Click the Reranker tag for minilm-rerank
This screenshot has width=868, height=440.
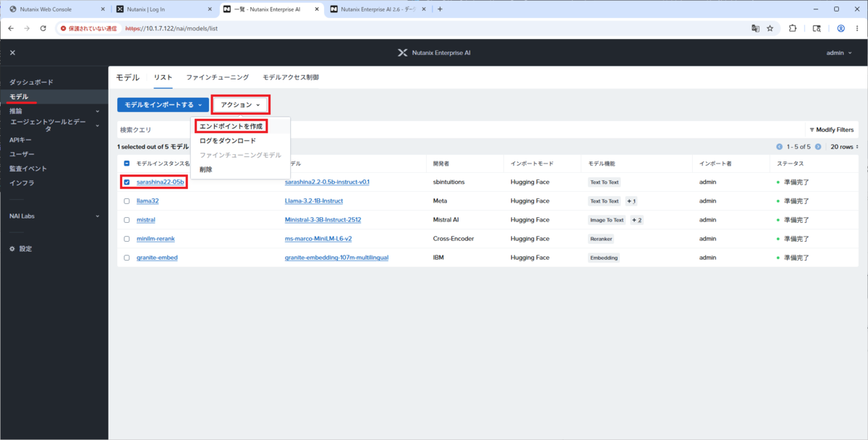[601, 239]
